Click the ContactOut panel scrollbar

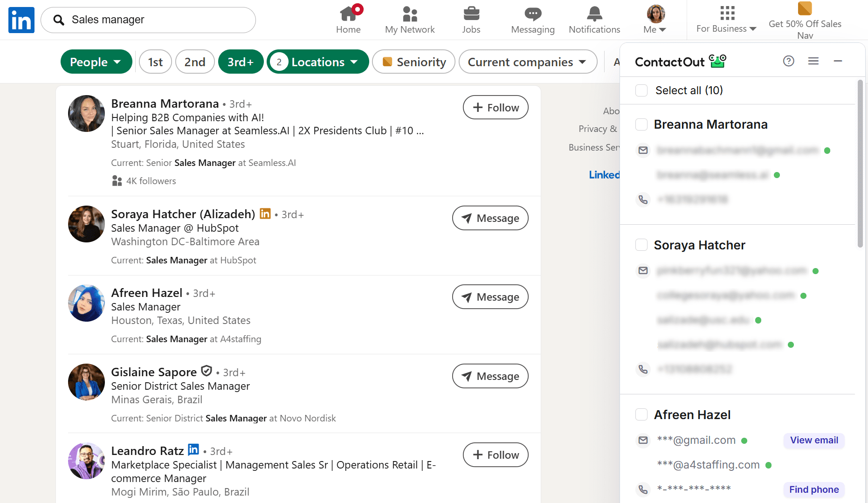coord(860,163)
